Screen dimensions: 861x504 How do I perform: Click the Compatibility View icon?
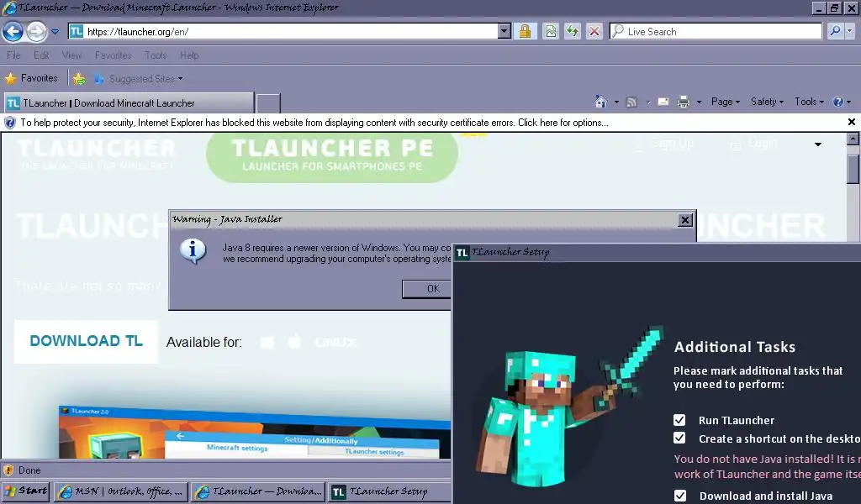tap(550, 31)
